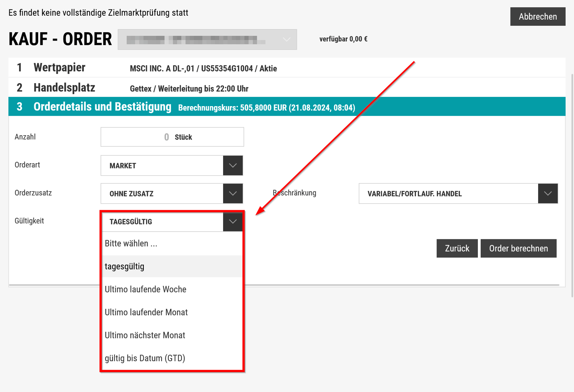
Task: Expand the Orderart MARKET dropdown arrow
Action: [x=233, y=166]
